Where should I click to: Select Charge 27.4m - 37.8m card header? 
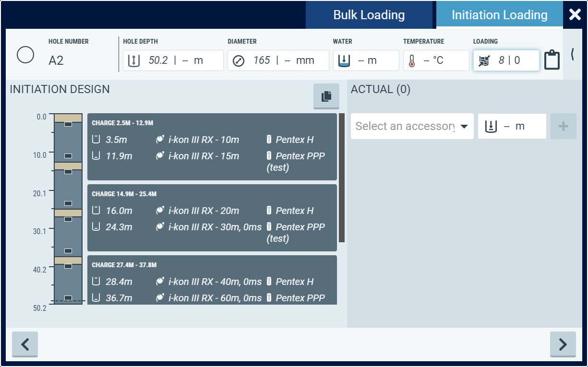[124, 265]
